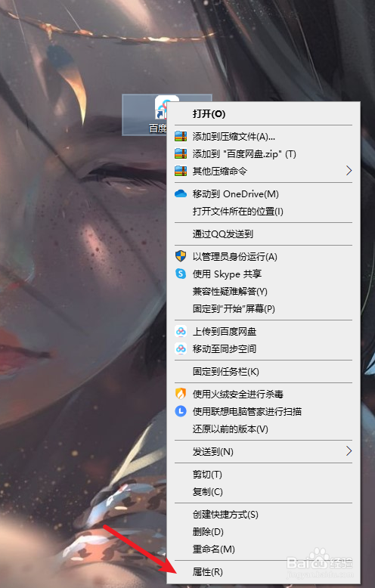This screenshot has height=588, width=375.
Task: Click the Lenovo PC Manager icon
Action: click(181, 411)
